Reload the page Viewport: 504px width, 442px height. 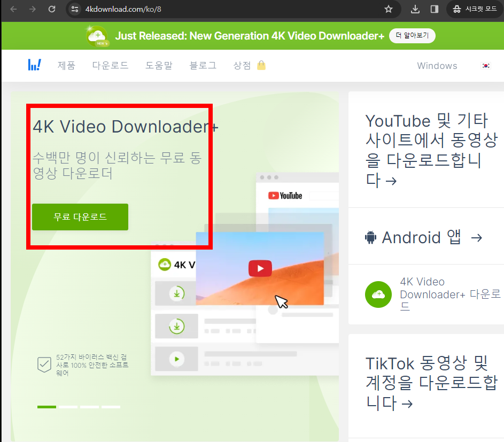[52, 9]
